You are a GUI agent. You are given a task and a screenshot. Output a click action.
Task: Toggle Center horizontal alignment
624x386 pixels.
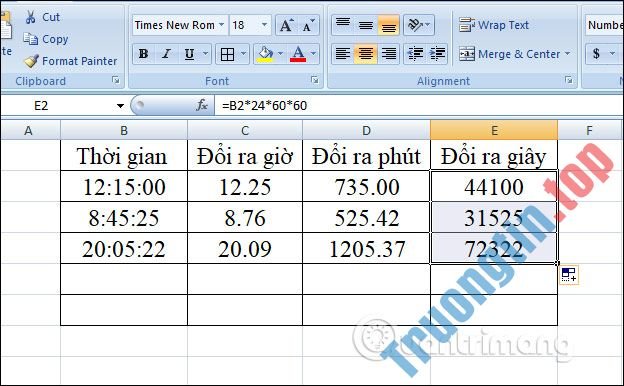pyautogui.click(x=366, y=54)
